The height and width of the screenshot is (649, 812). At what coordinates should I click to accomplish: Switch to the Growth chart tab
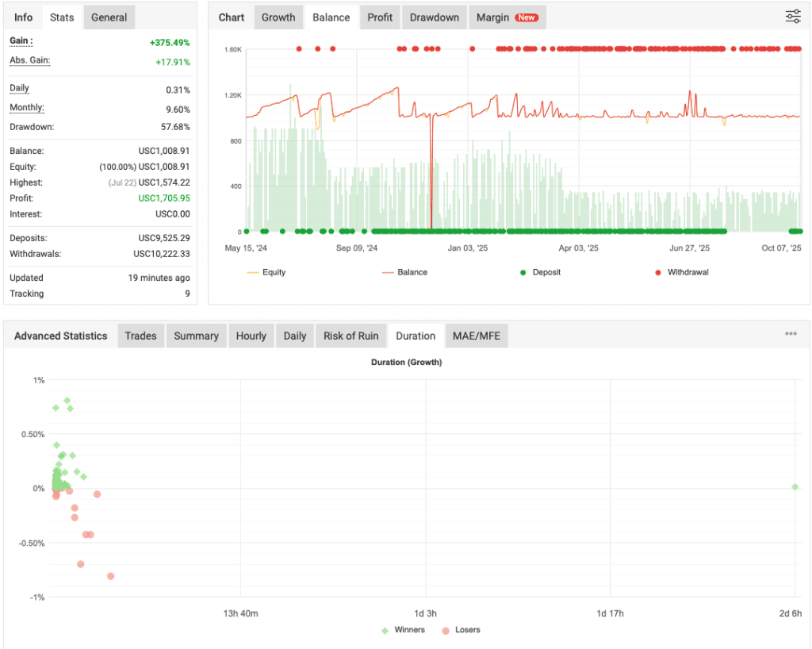pos(278,17)
